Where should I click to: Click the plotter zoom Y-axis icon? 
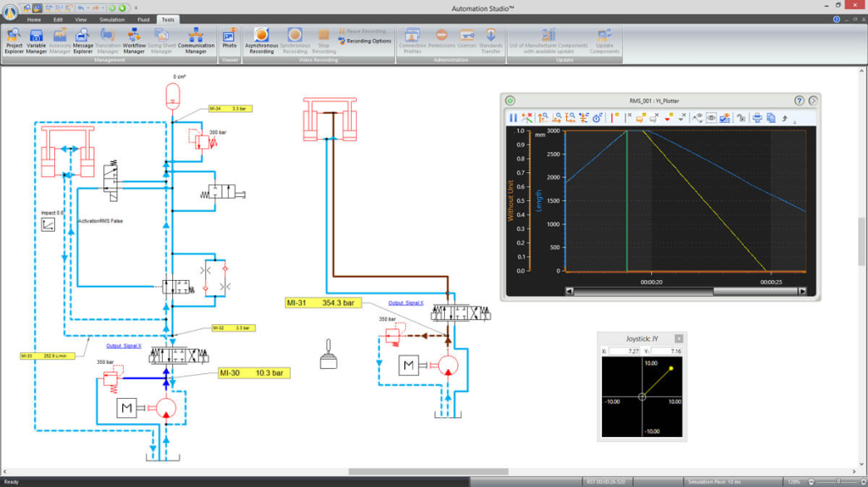click(543, 117)
